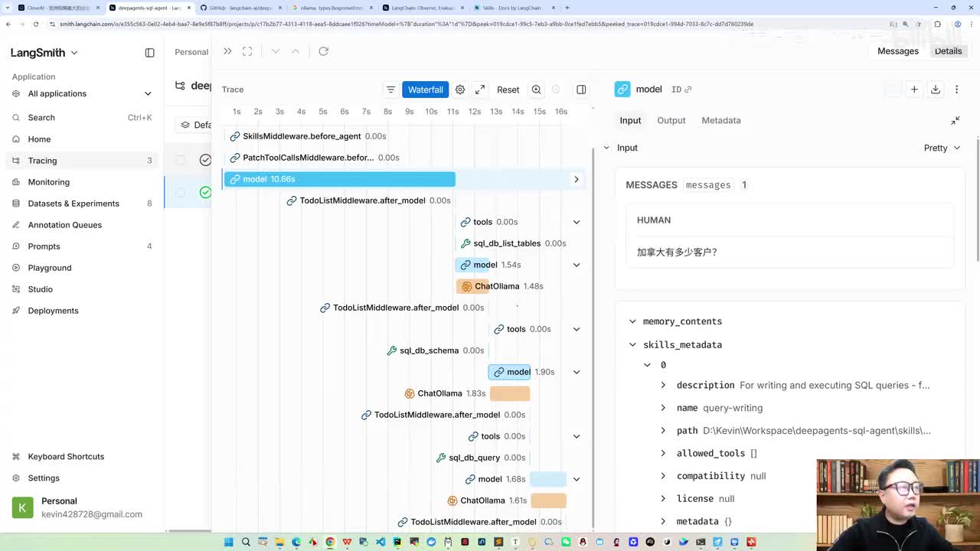Screen dimensions: 980x551
Task: Click the plus add icon in details header
Action: tap(913, 90)
